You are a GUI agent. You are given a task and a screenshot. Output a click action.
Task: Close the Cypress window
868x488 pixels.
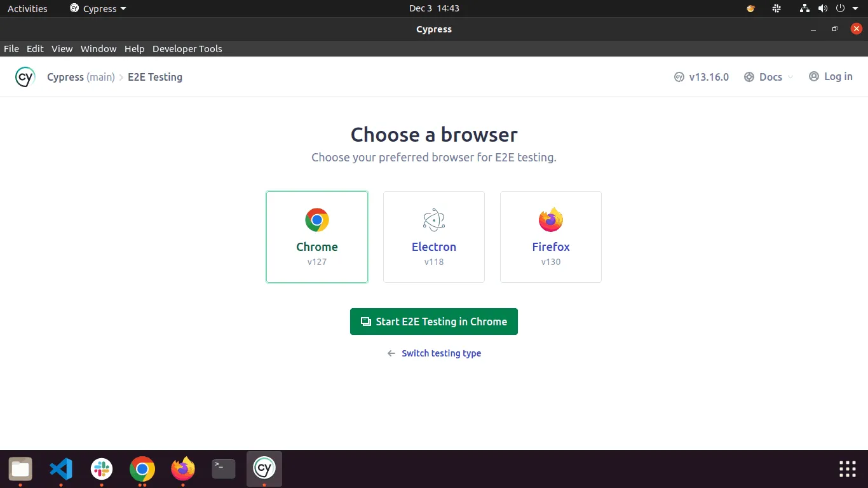(856, 29)
